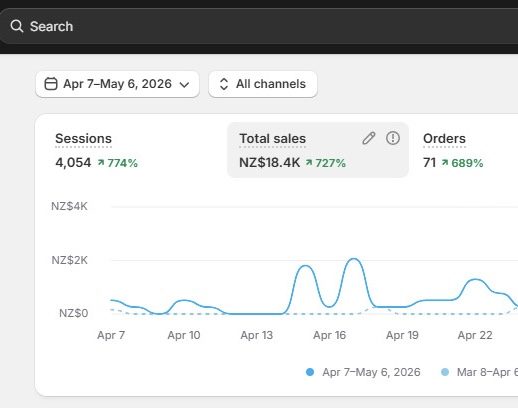Image resolution: width=518 pixels, height=408 pixels.
Task: Click the NZ$0 y-axis label
Action: [73, 313]
